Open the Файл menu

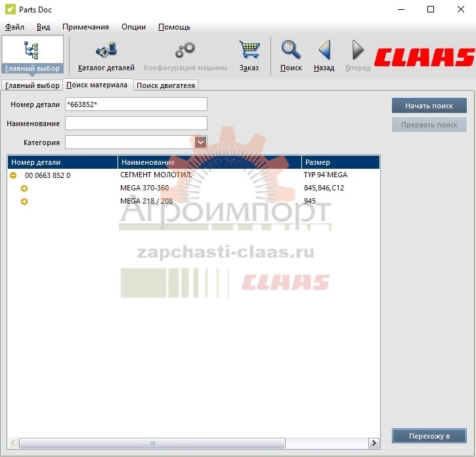tap(14, 27)
